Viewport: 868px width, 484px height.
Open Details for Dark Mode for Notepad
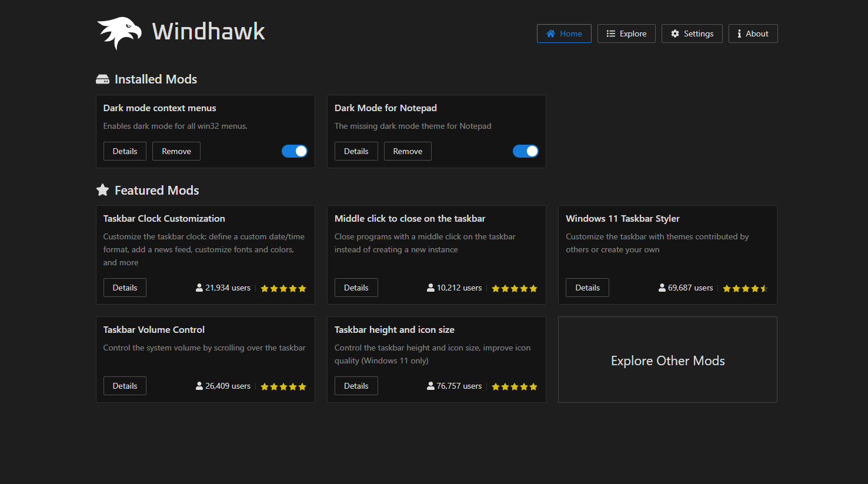(x=356, y=151)
